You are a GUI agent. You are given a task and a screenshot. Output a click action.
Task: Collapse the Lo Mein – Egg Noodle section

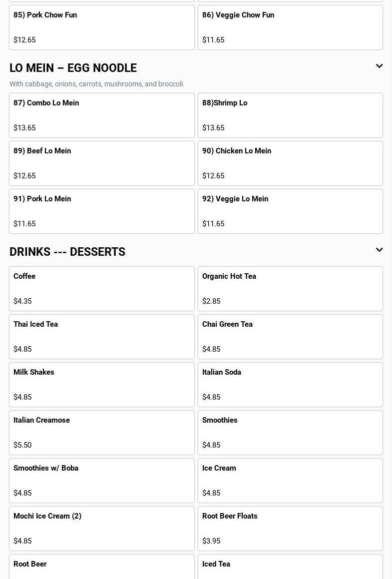(379, 66)
